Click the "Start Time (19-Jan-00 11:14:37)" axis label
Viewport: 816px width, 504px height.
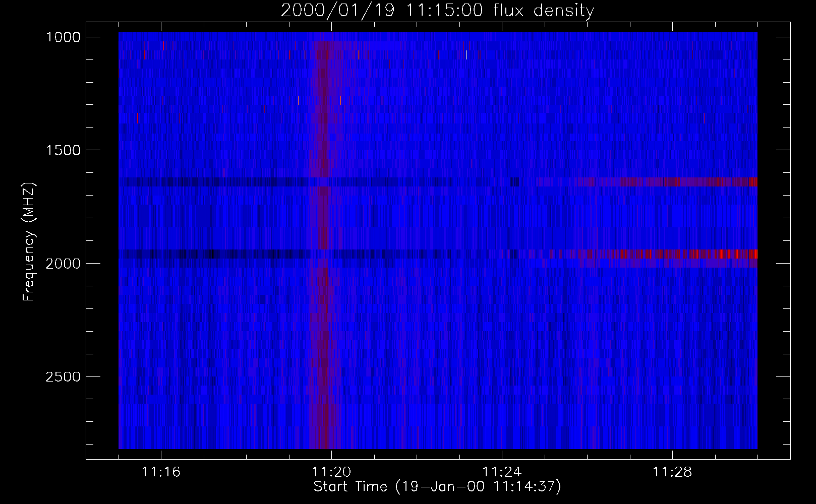point(437,487)
